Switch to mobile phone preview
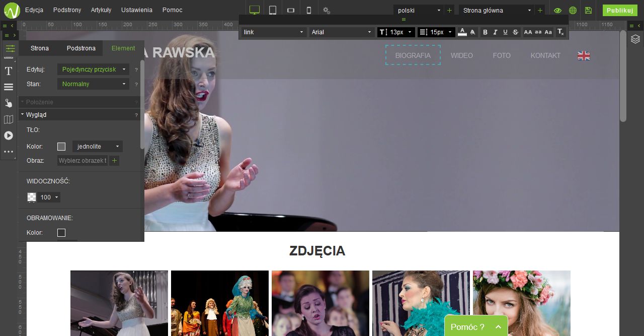644x336 pixels. point(309,10)
